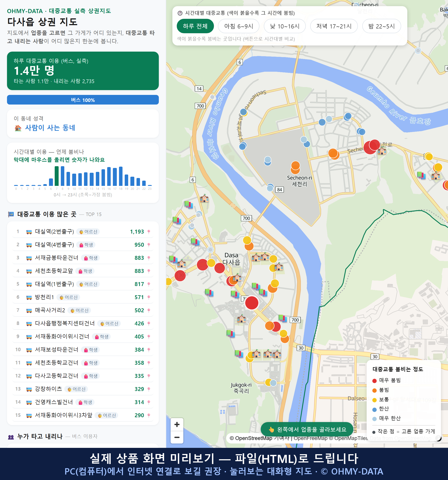Click the bus icon of 강창하이츠
This screenshot has height=480, width=448.
(29, 389)
